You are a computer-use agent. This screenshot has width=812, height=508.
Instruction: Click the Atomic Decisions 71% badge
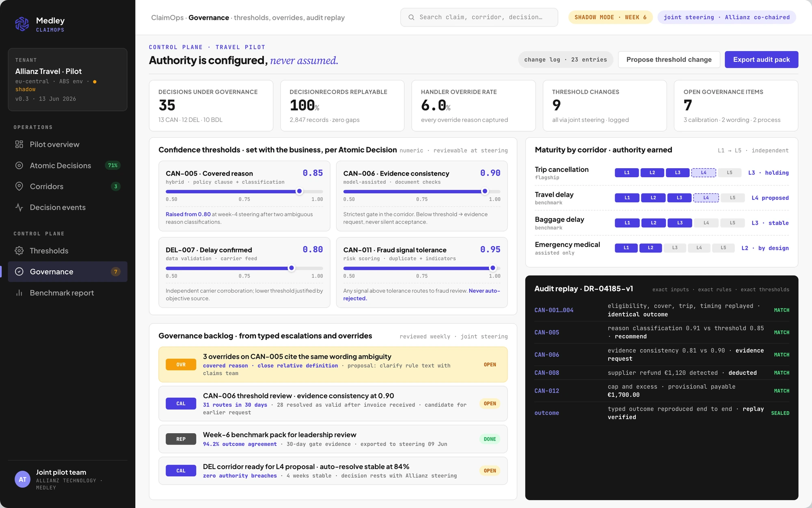pos(113,165)
